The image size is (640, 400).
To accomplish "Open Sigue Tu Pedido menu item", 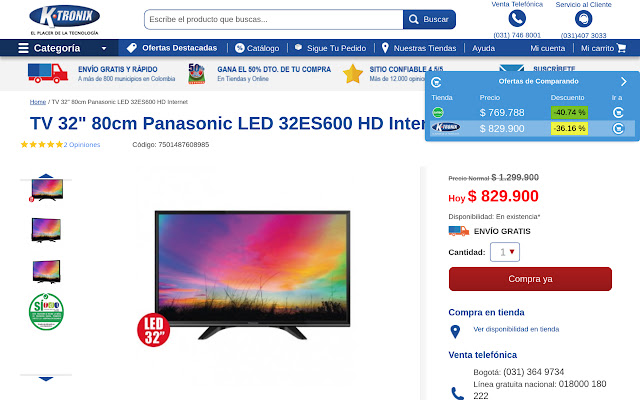I will pos(330,48).
